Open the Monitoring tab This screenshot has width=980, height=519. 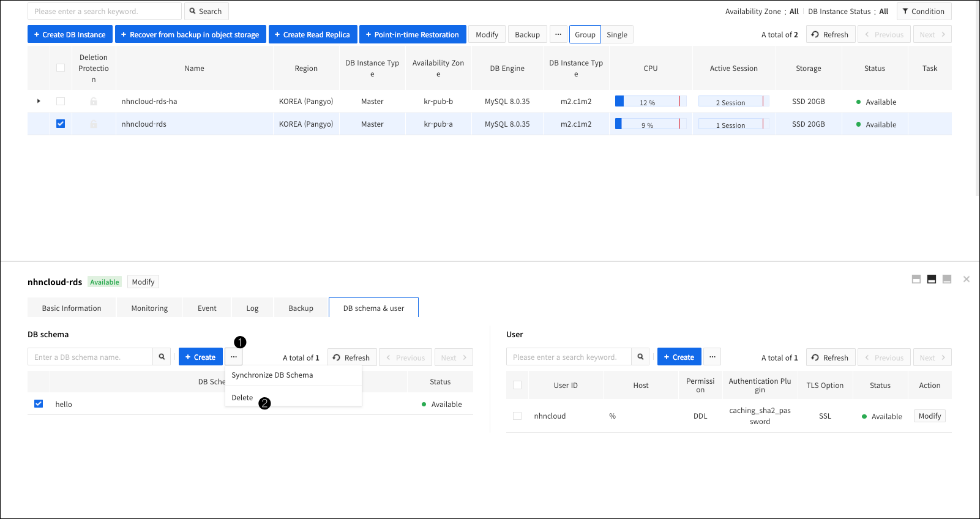click(x=149, y=308)
